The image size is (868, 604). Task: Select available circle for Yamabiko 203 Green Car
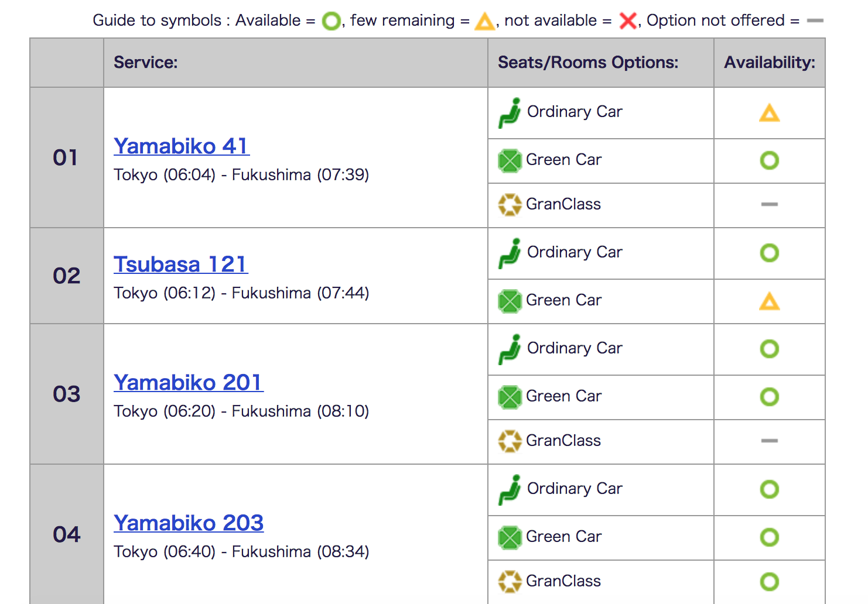769,537
